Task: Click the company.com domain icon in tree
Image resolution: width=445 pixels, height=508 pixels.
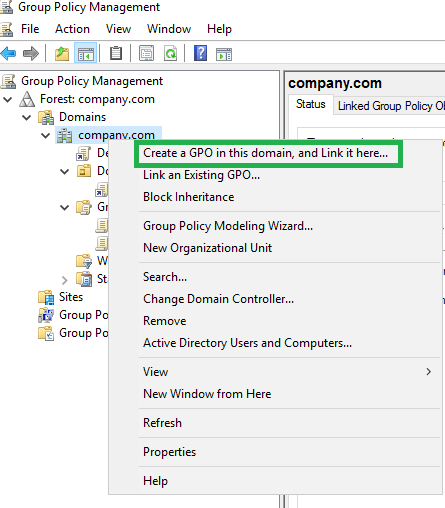Action: pos(64,135)
